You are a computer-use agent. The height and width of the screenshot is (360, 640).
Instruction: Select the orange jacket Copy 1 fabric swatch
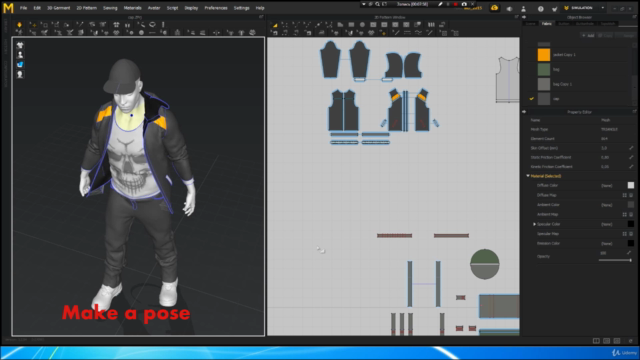pyautogui.click(x=544, y=55)
